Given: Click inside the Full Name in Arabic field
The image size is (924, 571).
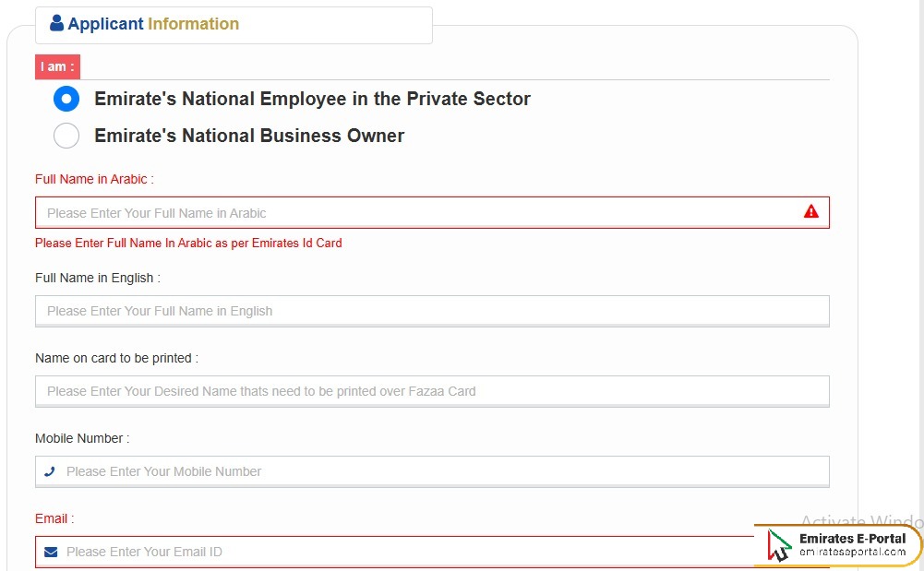Looking at the screenshot, I should click(369, 212).
